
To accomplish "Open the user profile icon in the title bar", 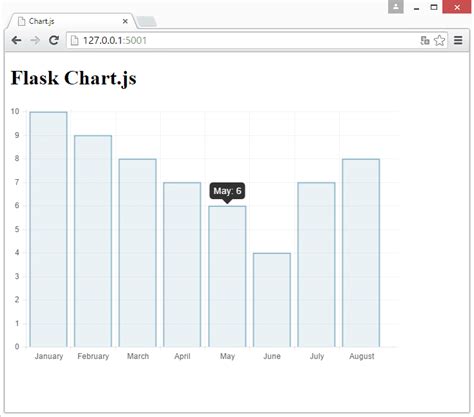I will click(x=396, y=7).
